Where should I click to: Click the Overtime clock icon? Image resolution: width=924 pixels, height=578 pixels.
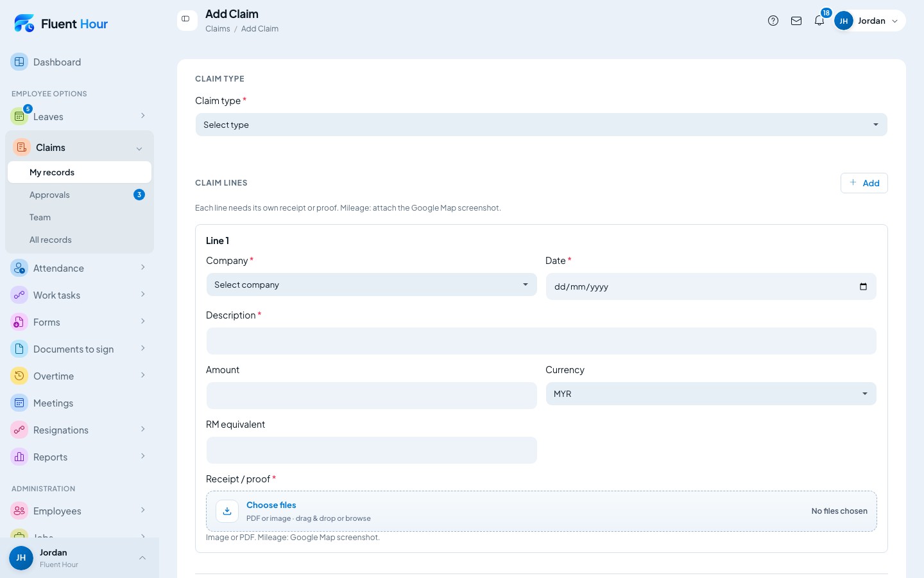19,376
